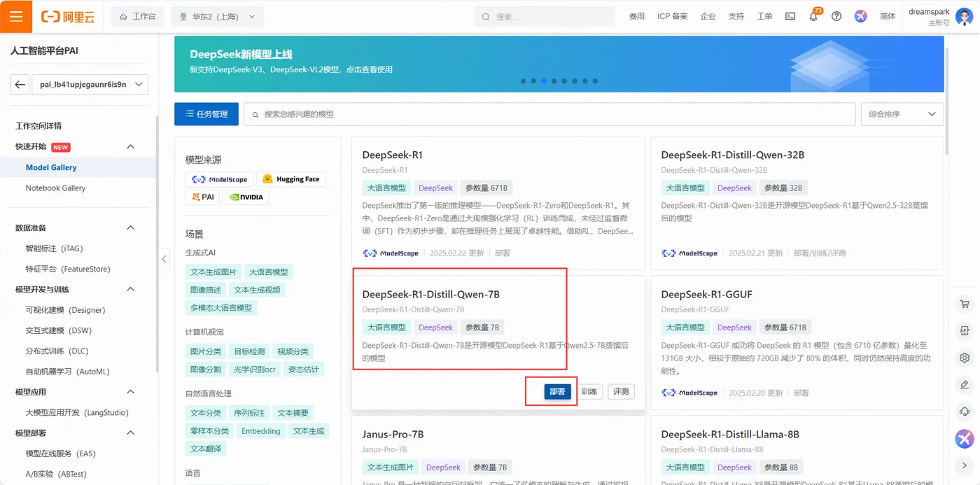Open DeepSeek-R1-GGUF model title
The height and width of the screenshot is (485, 980).
pyautogui.click(x=706, y=295)
